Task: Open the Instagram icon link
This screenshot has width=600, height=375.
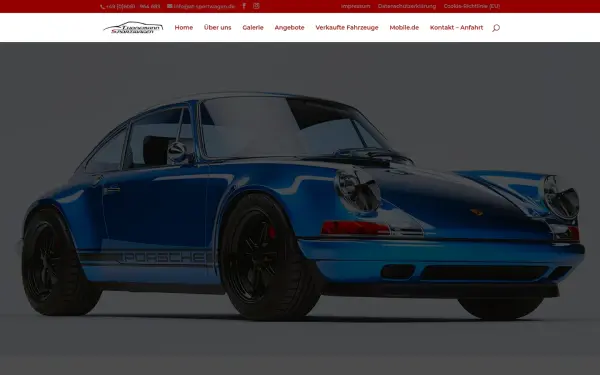Action: (256, 6)
